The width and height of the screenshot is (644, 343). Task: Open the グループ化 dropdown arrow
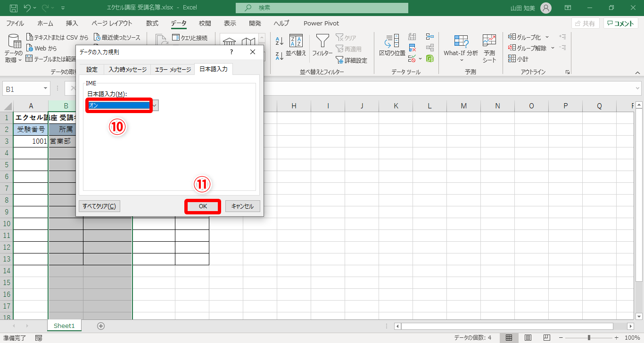pos(547,37)
